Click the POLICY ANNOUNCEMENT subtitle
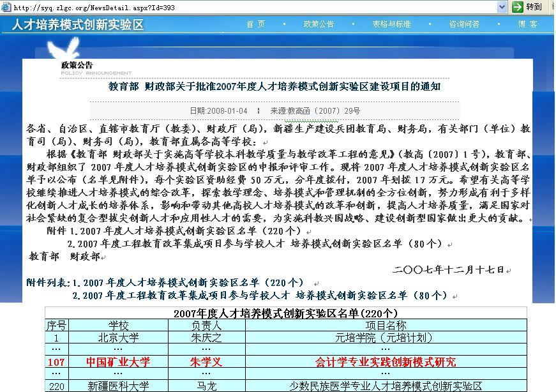Image resolution: width=556 pixels, height=392 pixels. [x=96, y=73]
